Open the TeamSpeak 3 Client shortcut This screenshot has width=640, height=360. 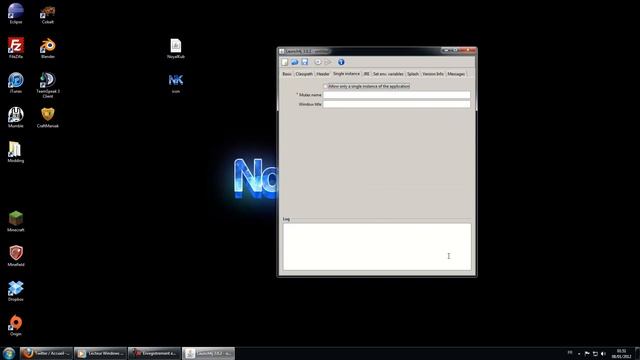(48, 84)
